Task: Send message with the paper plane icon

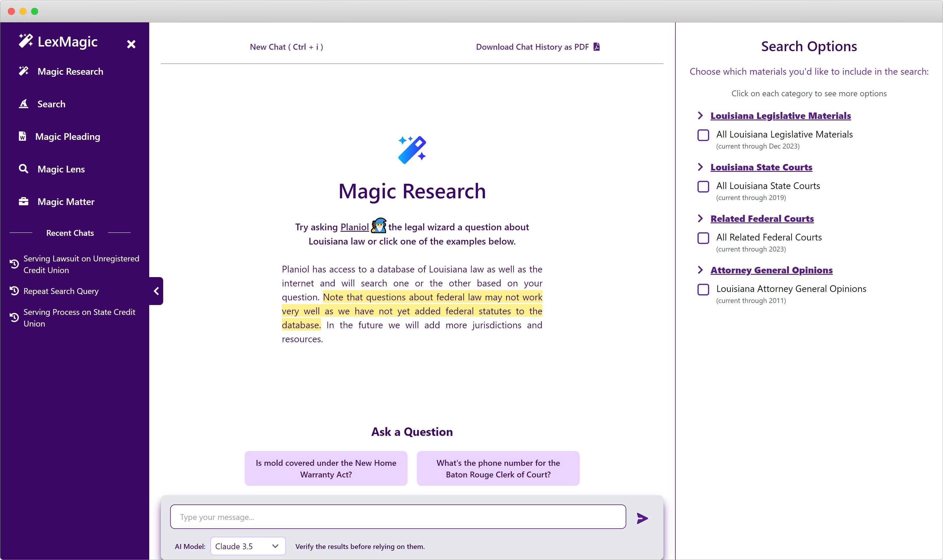Action: click(642, 518)
